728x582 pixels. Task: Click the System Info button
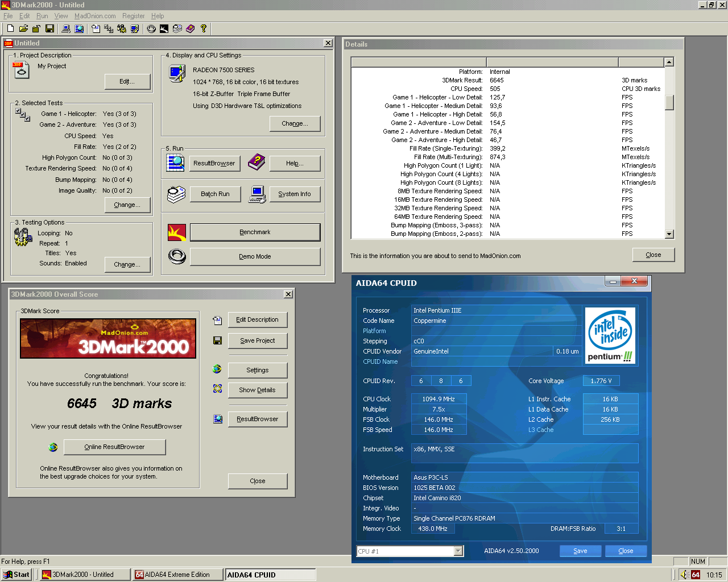click(295, 194)
